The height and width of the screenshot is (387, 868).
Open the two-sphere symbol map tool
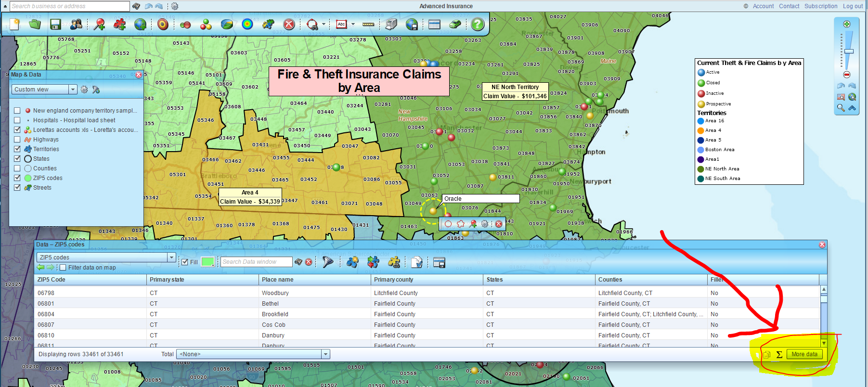click(x=185, y=25)
